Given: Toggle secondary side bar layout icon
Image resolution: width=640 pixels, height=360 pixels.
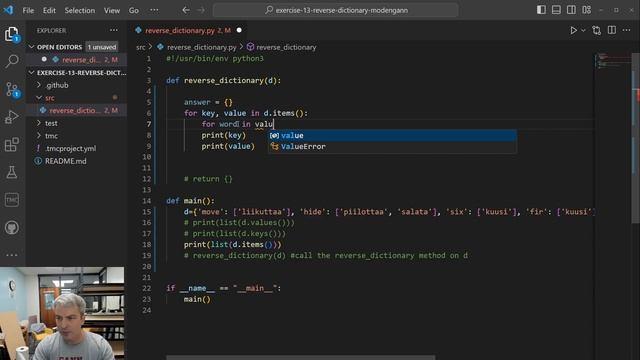Looking at the screenshot, I should [x=571, y=10].
